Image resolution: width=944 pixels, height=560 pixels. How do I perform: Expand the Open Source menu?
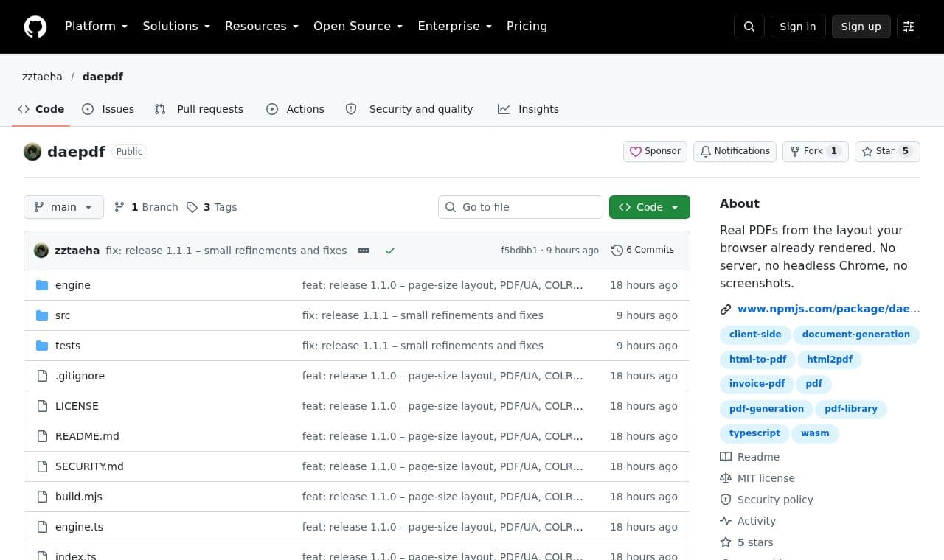click(358, 27)
